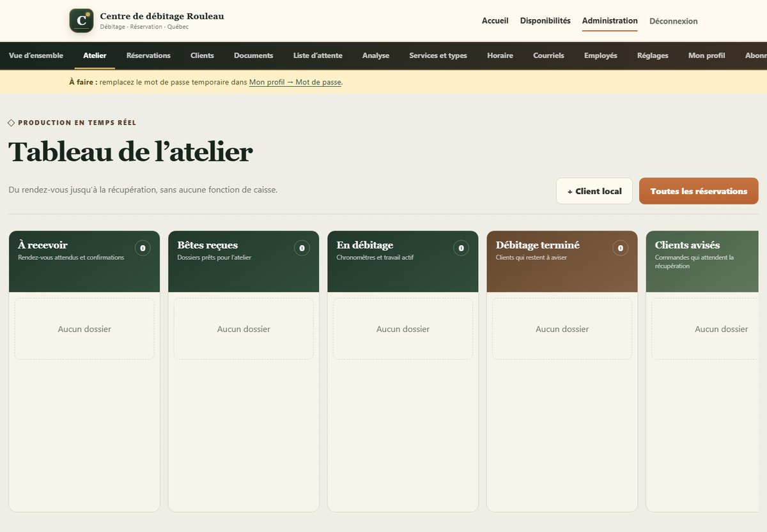
Task: Go to the Employés tab
Action: point(601,56)
